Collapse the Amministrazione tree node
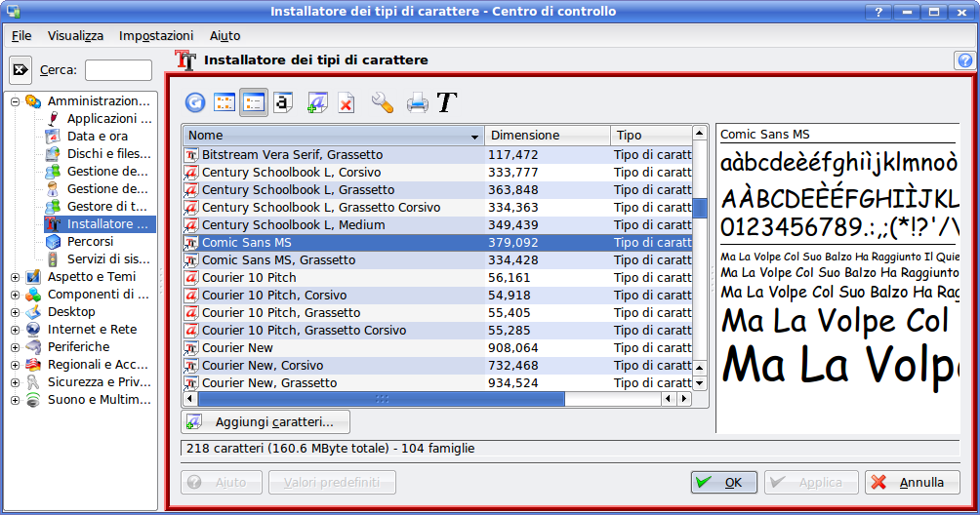This screenshot has width=980, height=515. pos(16,101)
